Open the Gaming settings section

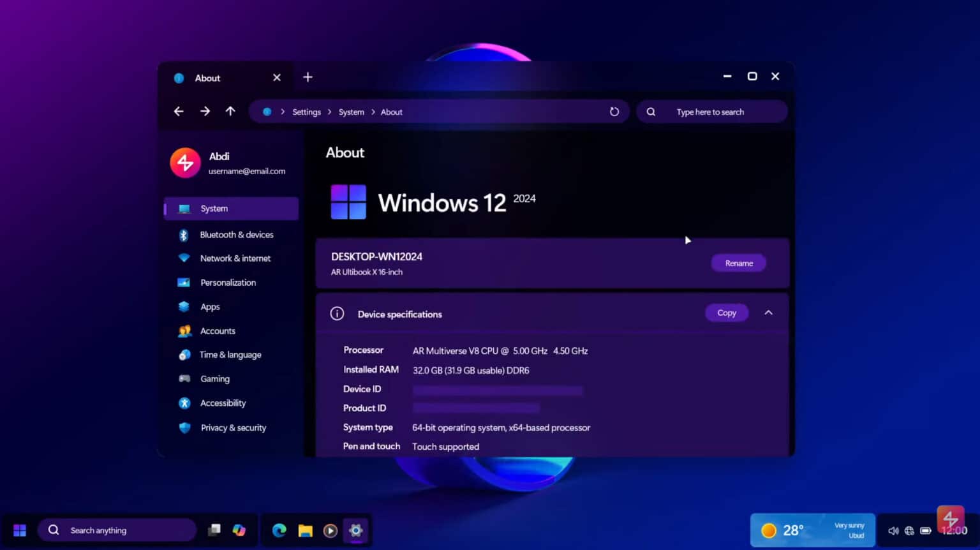(x=214, y=378)
